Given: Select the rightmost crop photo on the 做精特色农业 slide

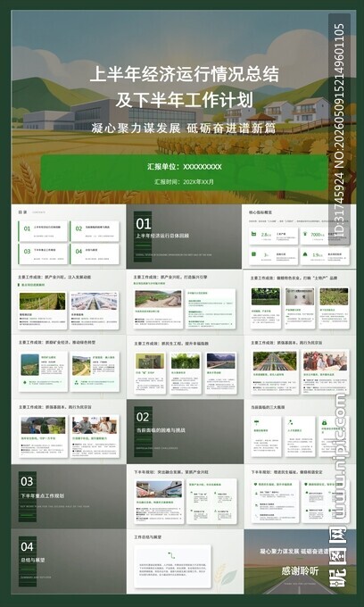Looking at the screenshot, I should (x=334, y=296).
